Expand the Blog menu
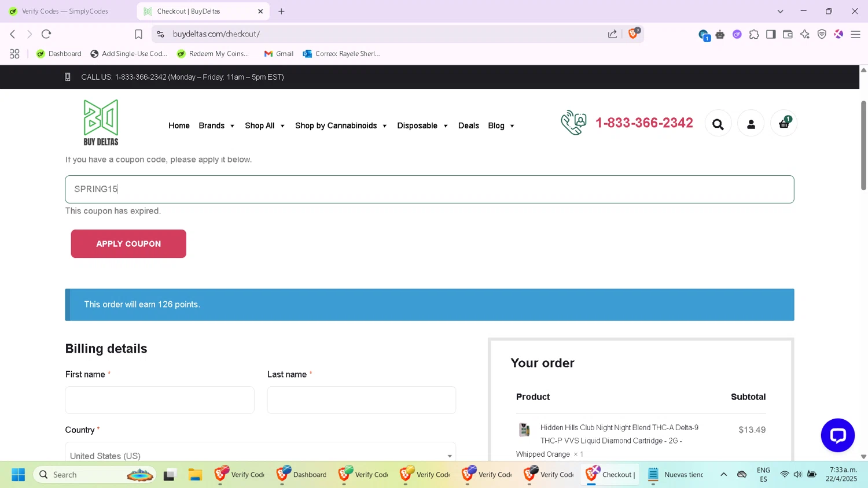868x488 pixels. 501,125
